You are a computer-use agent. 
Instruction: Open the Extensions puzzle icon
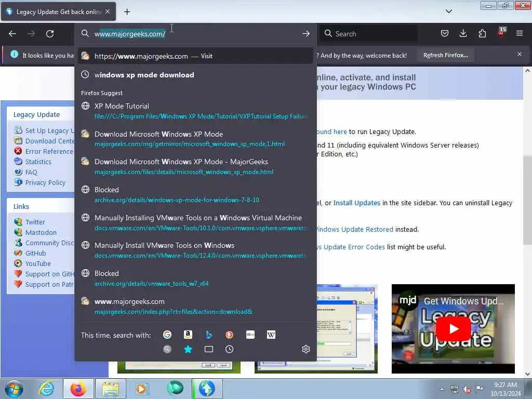click(482, 33)
